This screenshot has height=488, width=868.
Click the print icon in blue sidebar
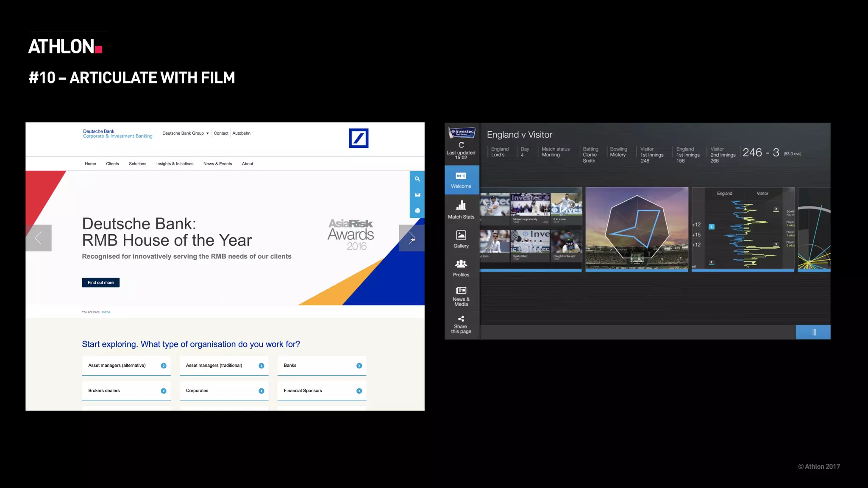click(x=417, y=211)
